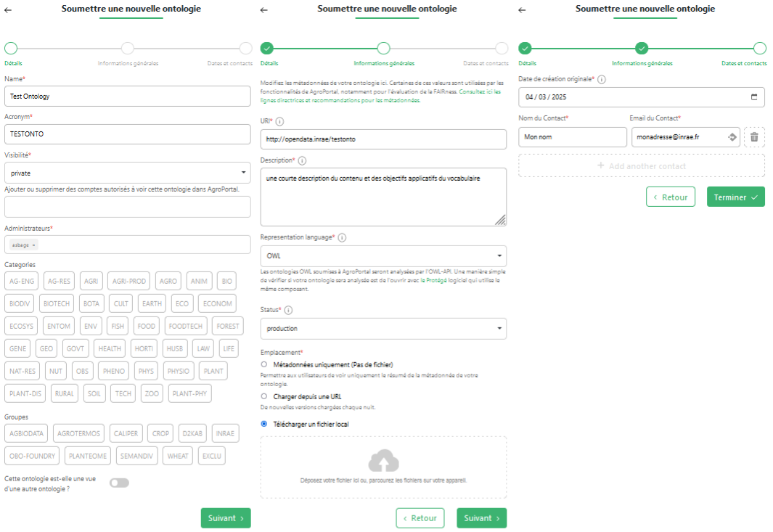Click the Terminer button
The height and width of the screenshot is (532, 773).
pyautogui.click(x=735, y=197)
